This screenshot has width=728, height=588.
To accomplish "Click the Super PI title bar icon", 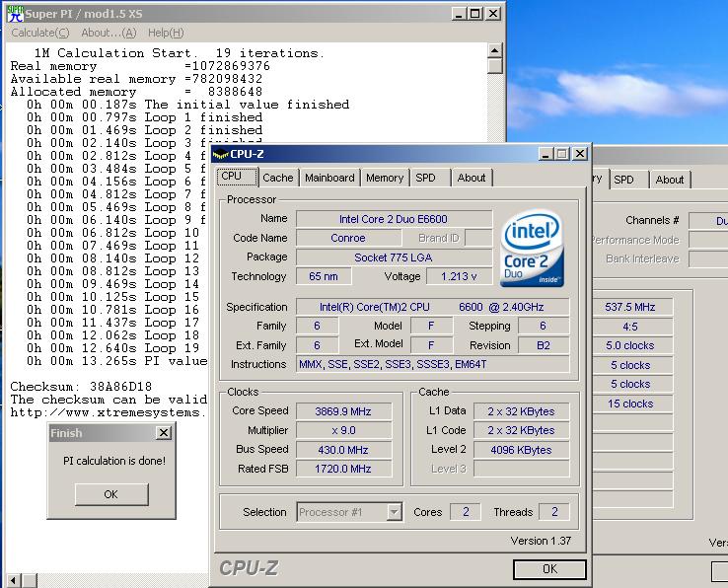I will click(x=15, y=14).
